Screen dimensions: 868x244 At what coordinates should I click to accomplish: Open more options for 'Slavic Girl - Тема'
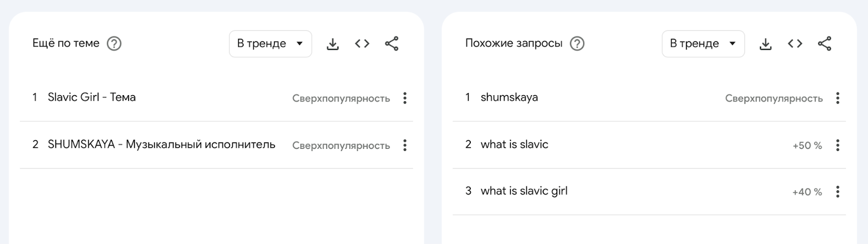(405, 98)
